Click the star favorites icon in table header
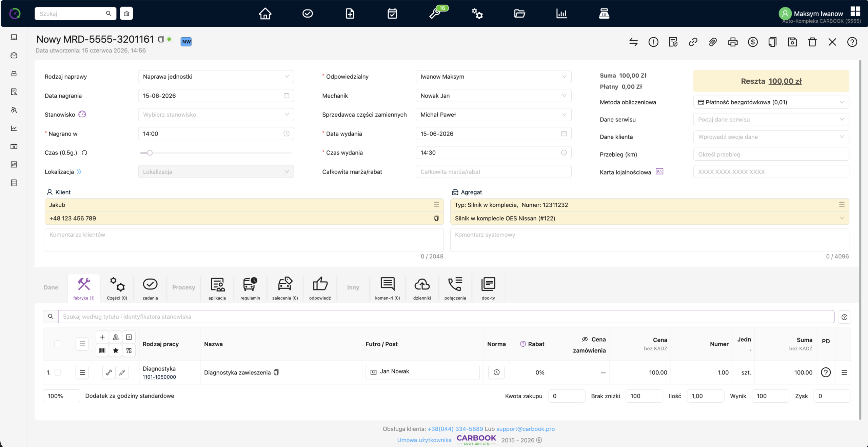The image size is (868, 447). click(116, 350)
